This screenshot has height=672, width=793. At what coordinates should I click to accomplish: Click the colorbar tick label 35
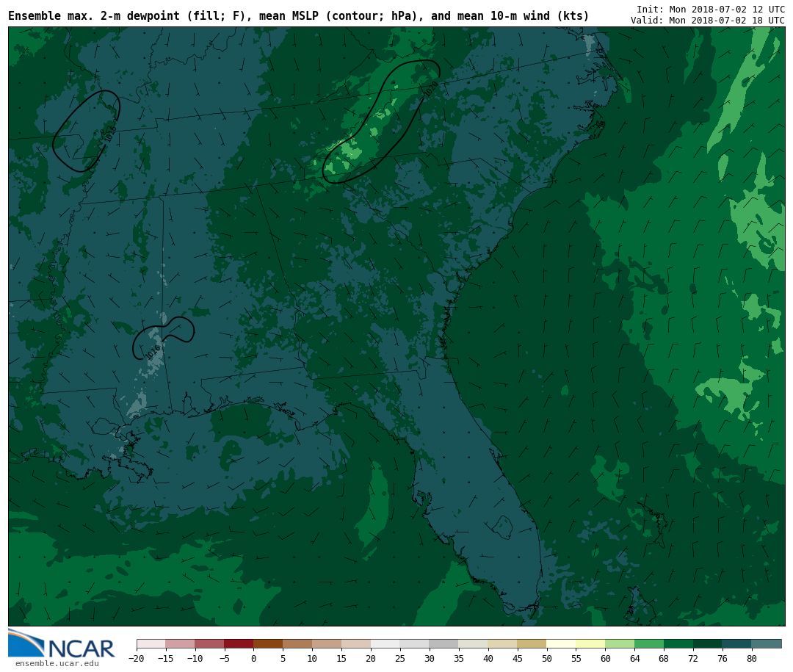tap(459, 658)
